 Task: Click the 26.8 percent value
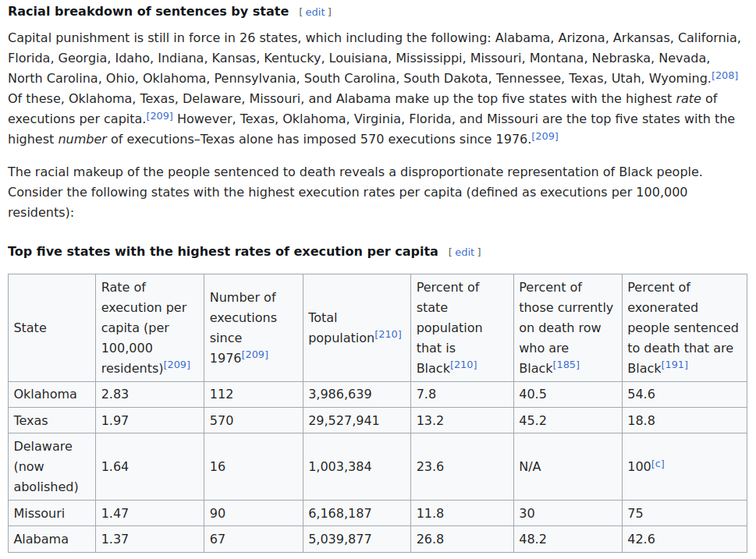click(x=430, y=539)
